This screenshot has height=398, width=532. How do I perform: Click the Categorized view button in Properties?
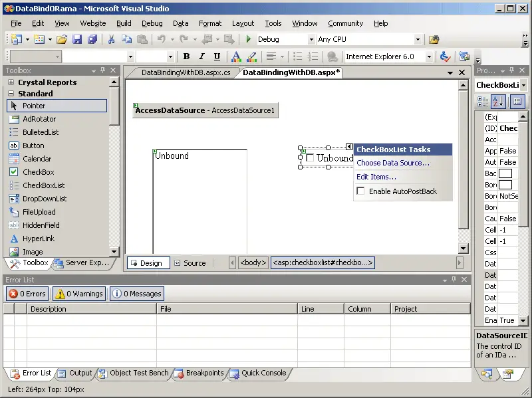pos(483,102)
